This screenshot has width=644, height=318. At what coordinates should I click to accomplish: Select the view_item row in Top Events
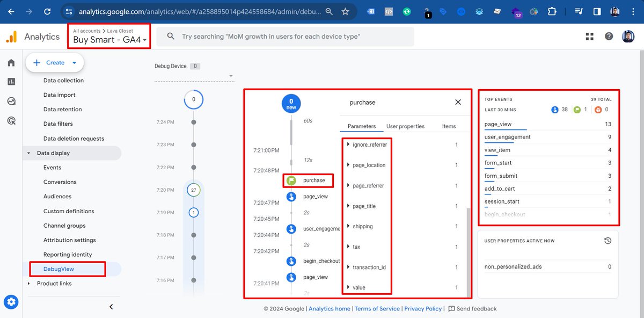click(x=548, y=150)
